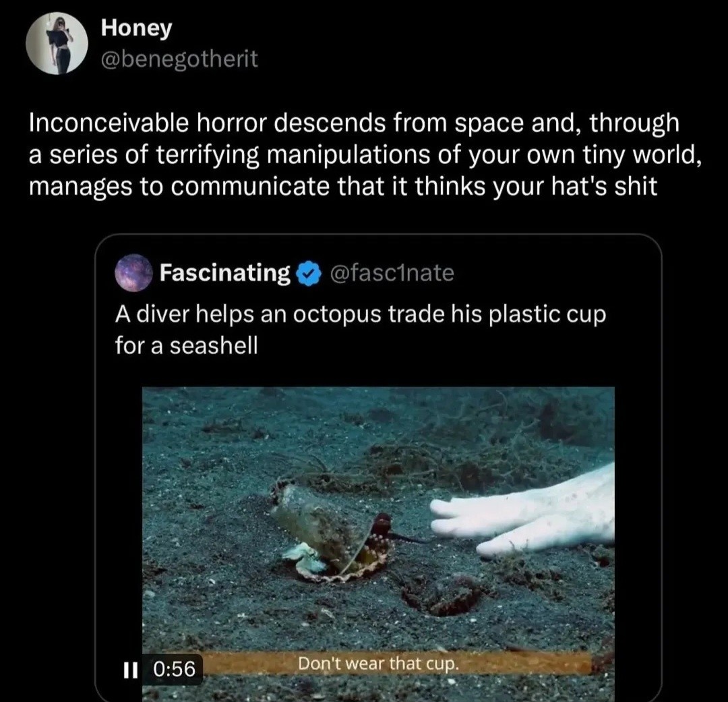Click the word 'Inconceivable' in Honey's tweet
728x702 pixels.
coord(109,124)
